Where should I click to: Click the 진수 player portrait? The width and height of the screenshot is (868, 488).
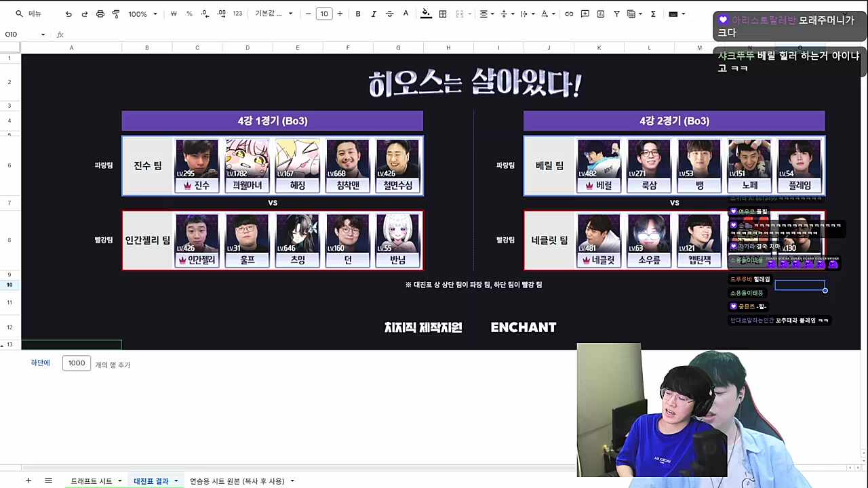(197, 165)
